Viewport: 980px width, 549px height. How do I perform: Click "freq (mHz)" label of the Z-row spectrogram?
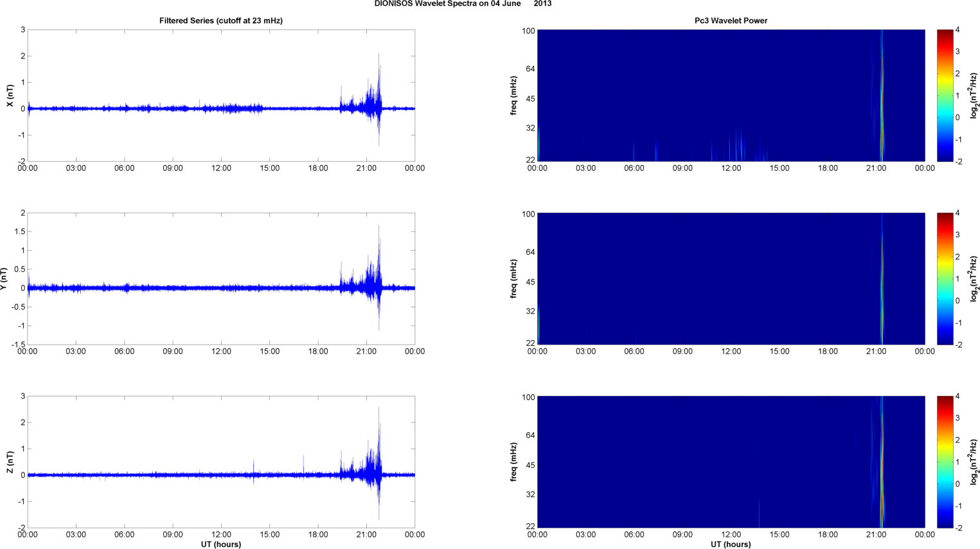pos(514,462)
